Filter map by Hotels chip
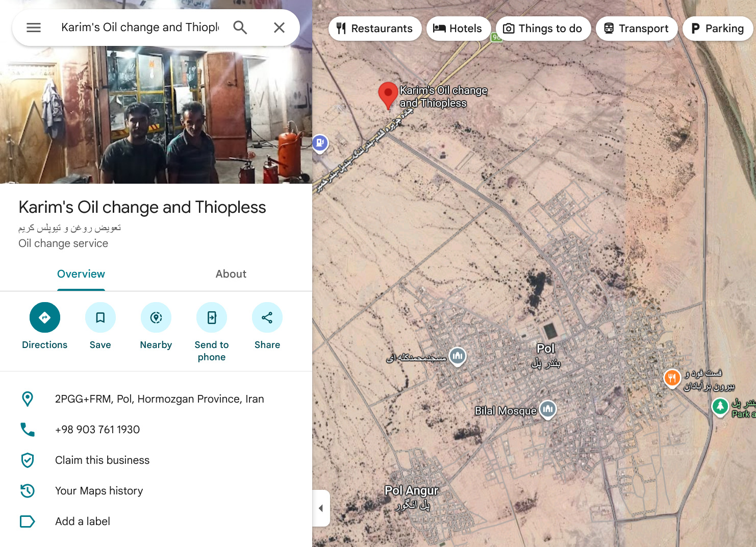Viewport: 756px width, 547px height. click(x=458, y=29)
